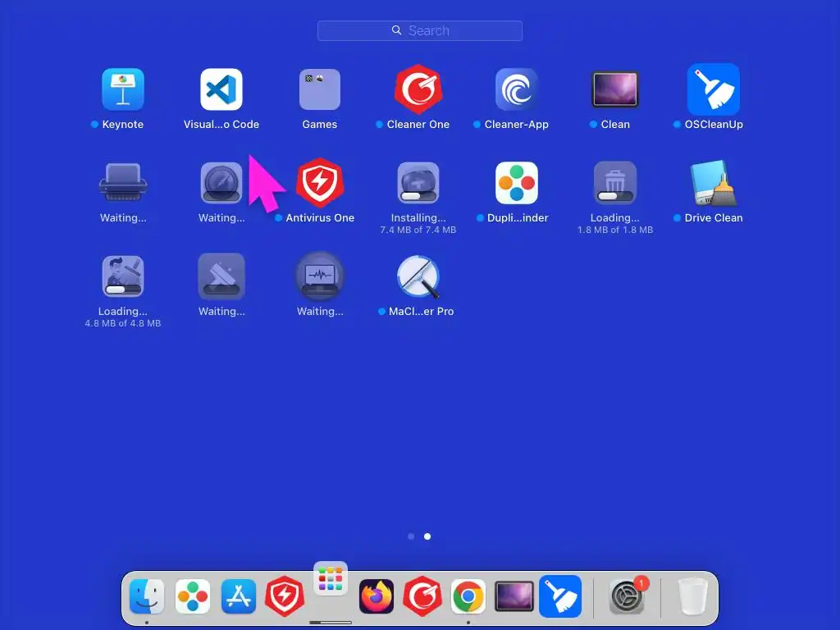This screenshot has width=840, height=630.
Task: Click the 'Keynote' label text
Action: tap(123, 125)
